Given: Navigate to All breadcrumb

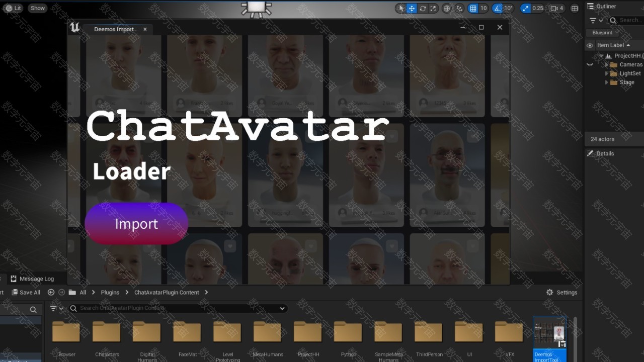Looking at the screenshot, I should pyautogui.click(x=83, y=292).
